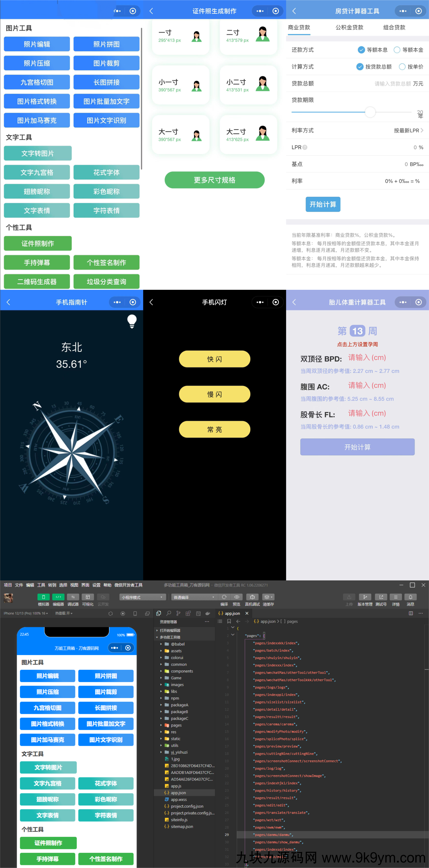Click the 贷款总额 amount input field

click(x=393, y=84)
